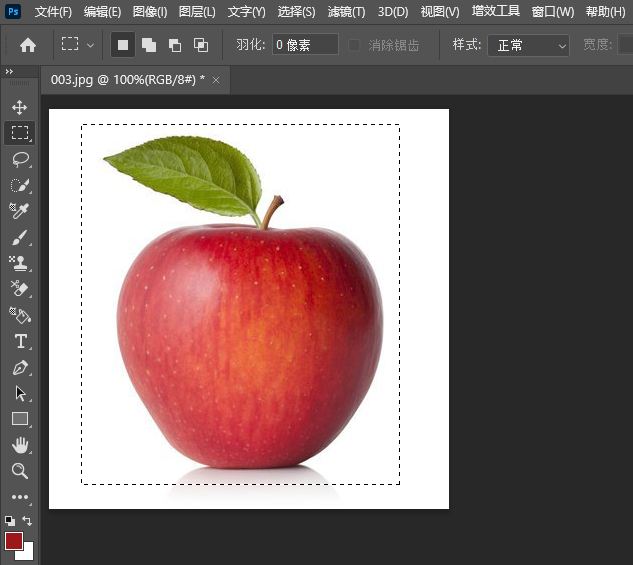Choose Intersect with selection mode
Image resolution: width=633 pixels, height=565 pixels.
pyautogui.click(x=200, y=45)
